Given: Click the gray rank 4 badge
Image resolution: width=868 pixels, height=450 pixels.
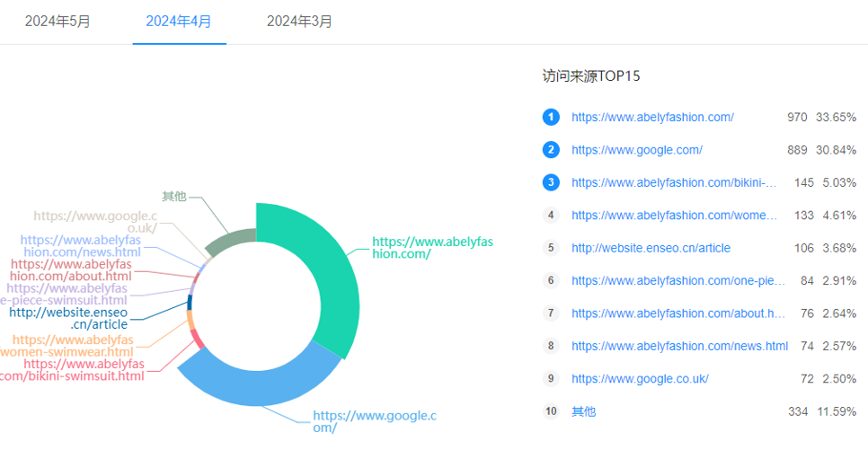Looking at the screenshot, I should click(x=551, y=215).
